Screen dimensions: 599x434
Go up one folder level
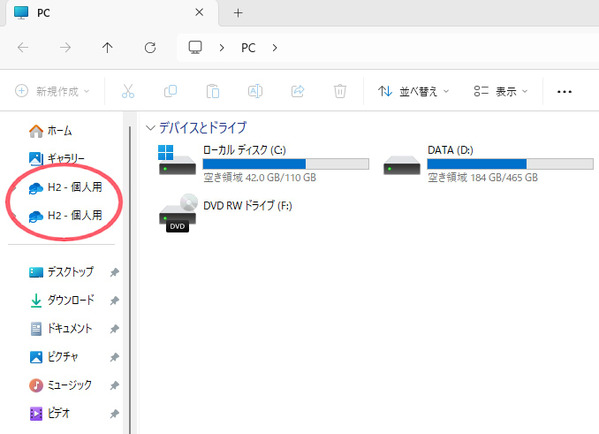tap(107, 48)
